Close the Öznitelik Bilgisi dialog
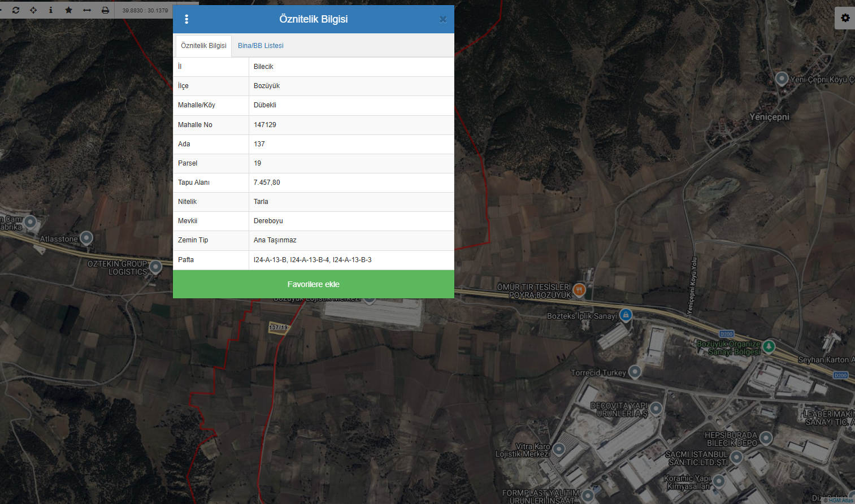Image resolution: width=855 pixels, height=504 pixels. tap(443, 19)
